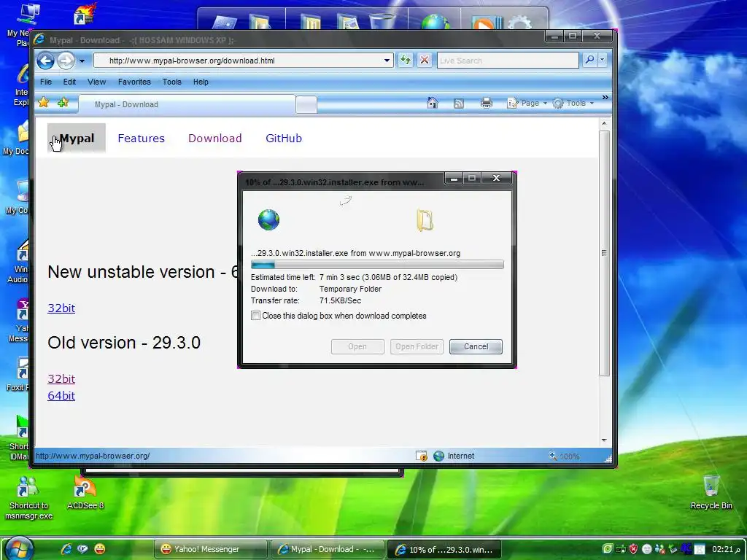The image size is (747, 560).
Task: Open the View menu
Action: pyautogui.click(x=97, y=82)
